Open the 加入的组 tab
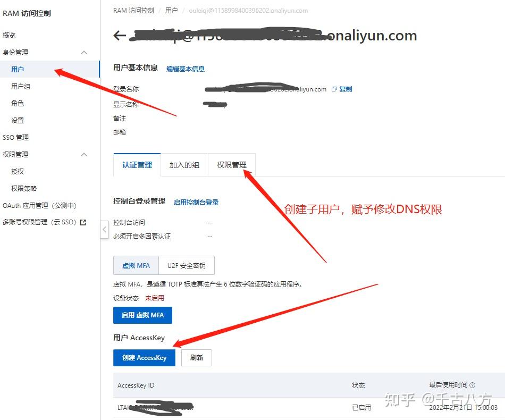Image resolution: width=505 pixels, height=420 pixels. click(184, 165)
